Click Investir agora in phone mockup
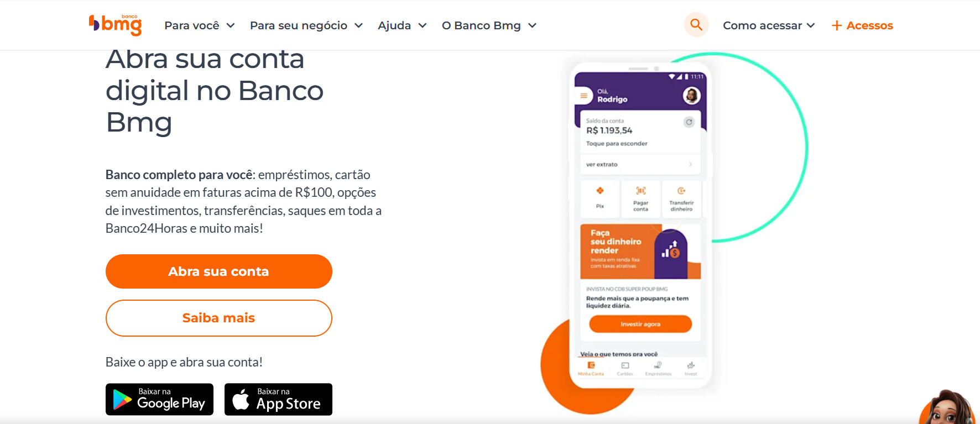 pyautogui.click(x=640, y=324)
